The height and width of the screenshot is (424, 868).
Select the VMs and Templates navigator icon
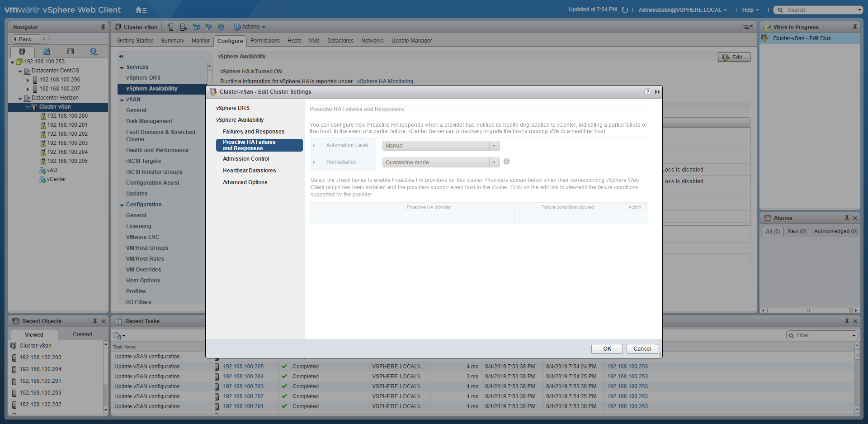pos(46,52)
